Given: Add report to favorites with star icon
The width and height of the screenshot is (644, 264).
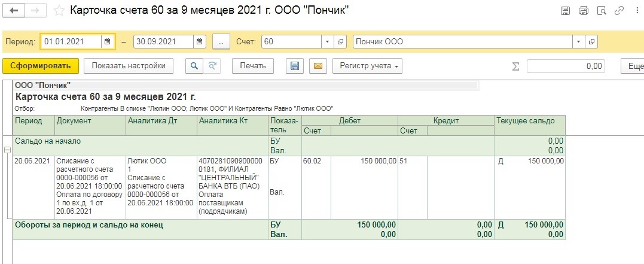Looking at the screenshot, I should click(59, 11).
